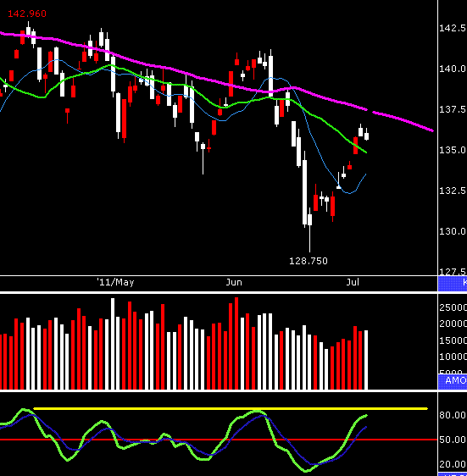Image resolution: width=467 pixels, height=476 pixels.
Task: Select the Jun date axis label
Action: tap(234, 282)
